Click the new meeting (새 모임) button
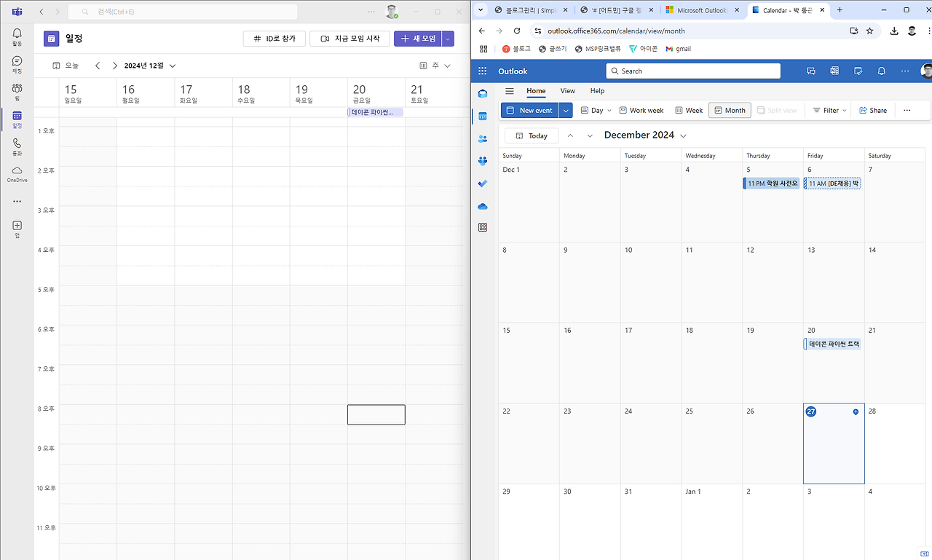932x560 pixels. pos(418,39)
